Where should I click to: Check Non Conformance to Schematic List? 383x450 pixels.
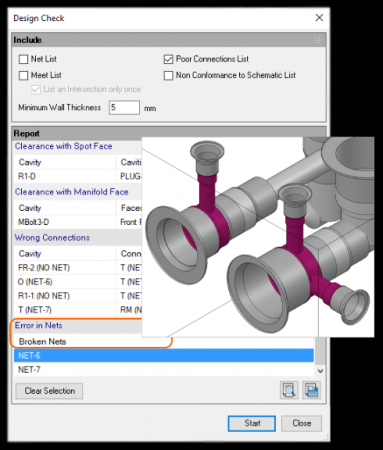click(168, 76)
